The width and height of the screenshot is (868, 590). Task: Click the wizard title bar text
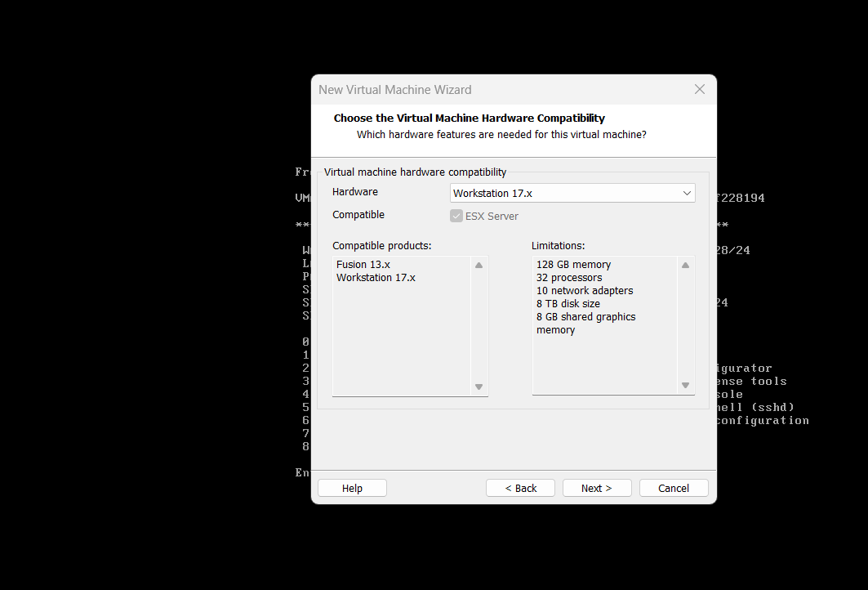point(395,90)
